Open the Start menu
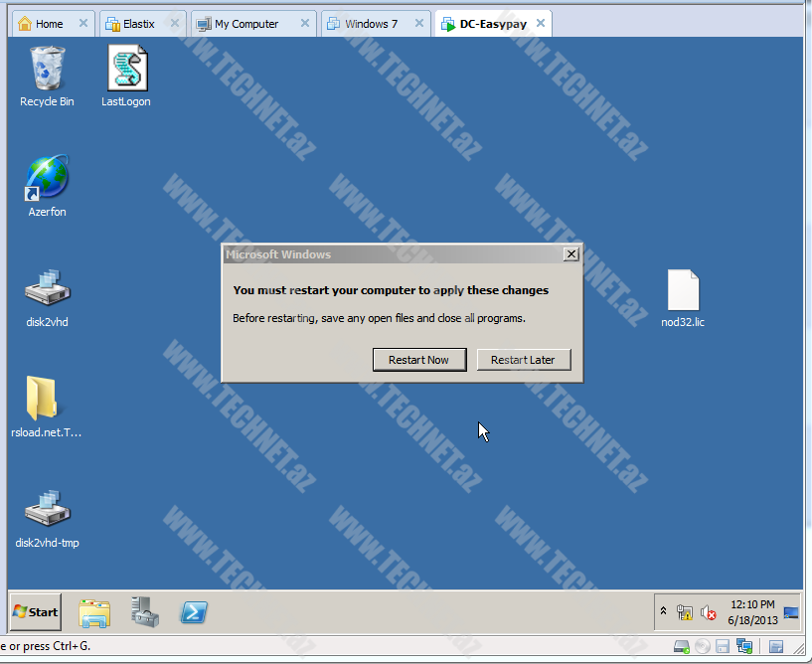Image resolution: width=812 pixels, height=664 pixels. tap(36, 612)
